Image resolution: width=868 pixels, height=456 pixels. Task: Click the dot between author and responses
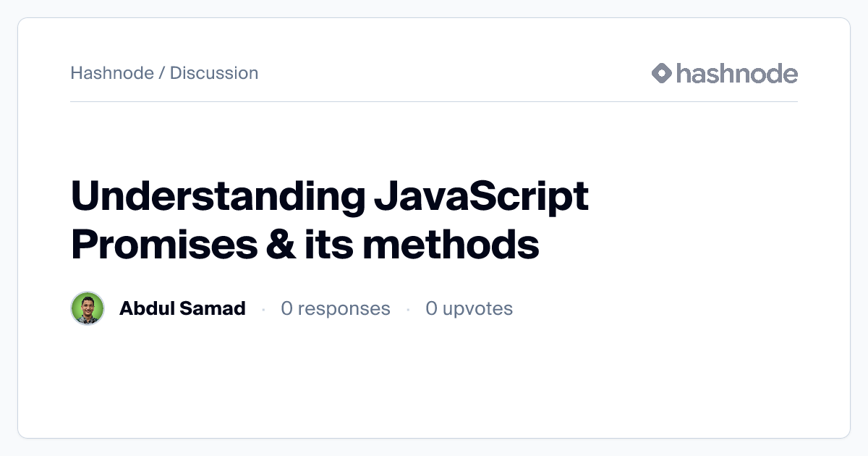(263, 309)
